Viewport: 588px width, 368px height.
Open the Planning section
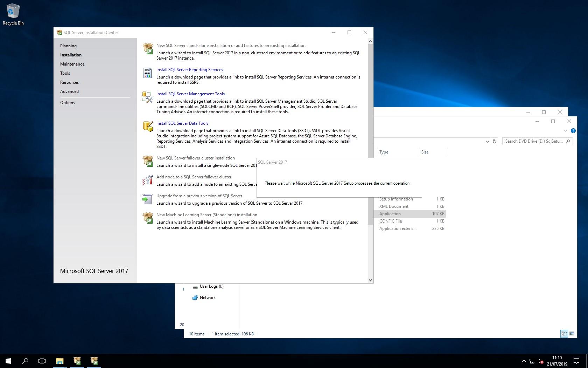68,46
